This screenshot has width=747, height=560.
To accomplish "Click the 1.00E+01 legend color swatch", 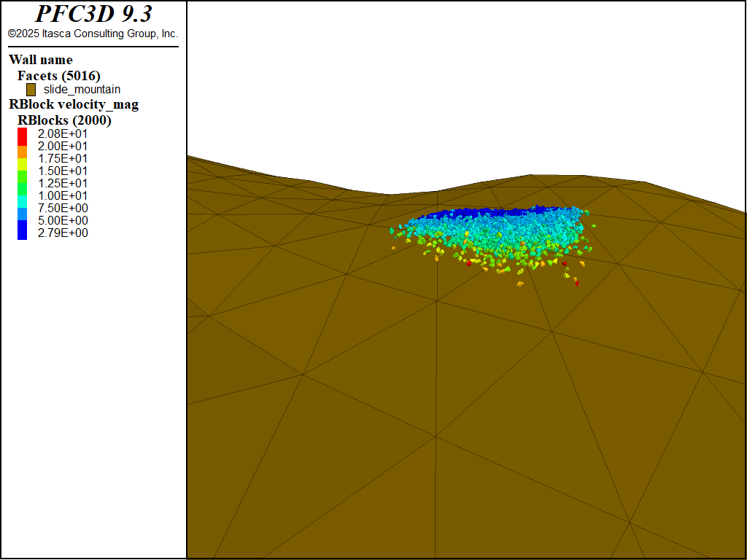I will [22, 196].
